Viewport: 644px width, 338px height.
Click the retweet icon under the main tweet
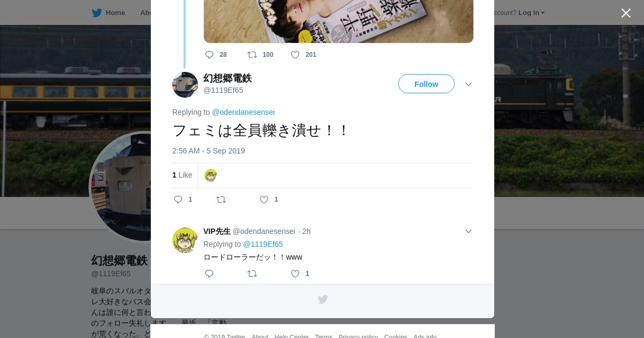pos(221,200)
